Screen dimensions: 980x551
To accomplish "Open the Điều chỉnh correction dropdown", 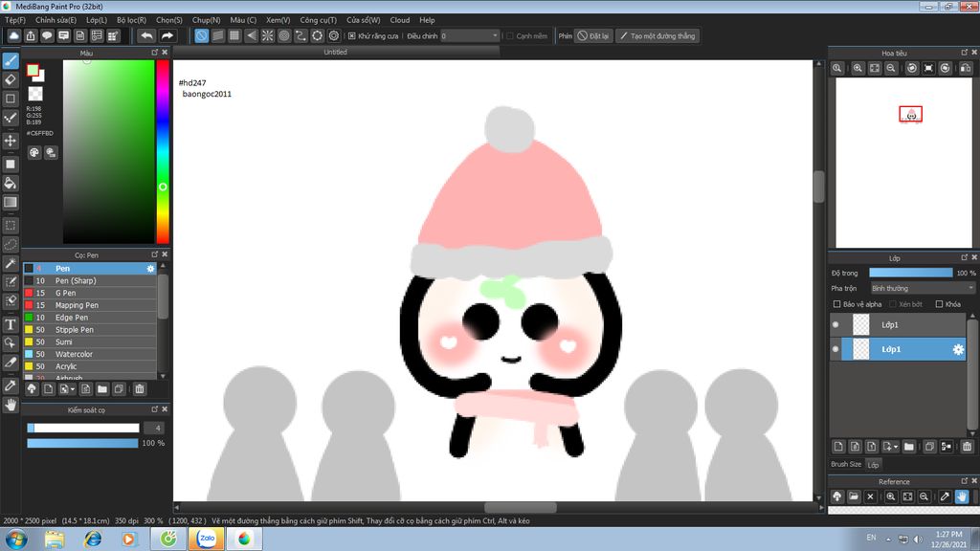I will click(470, 36).
